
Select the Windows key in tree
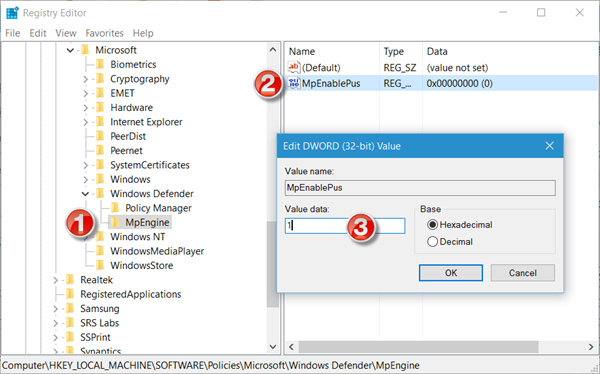pos(130,180)
